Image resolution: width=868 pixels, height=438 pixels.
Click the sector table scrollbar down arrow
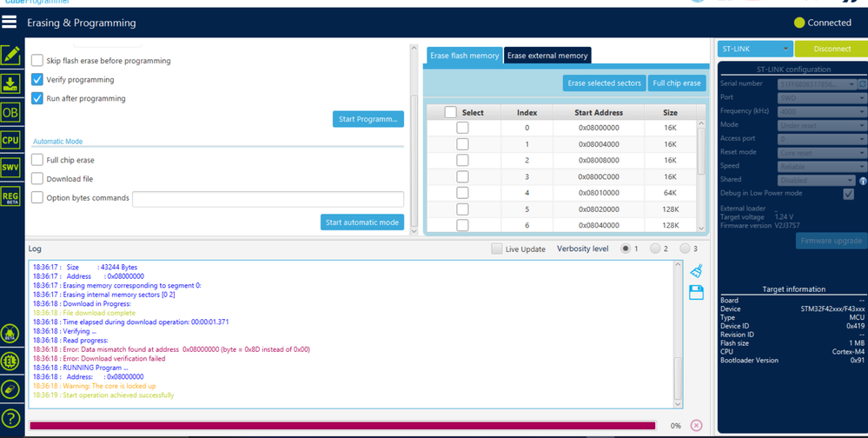(701, 229)
